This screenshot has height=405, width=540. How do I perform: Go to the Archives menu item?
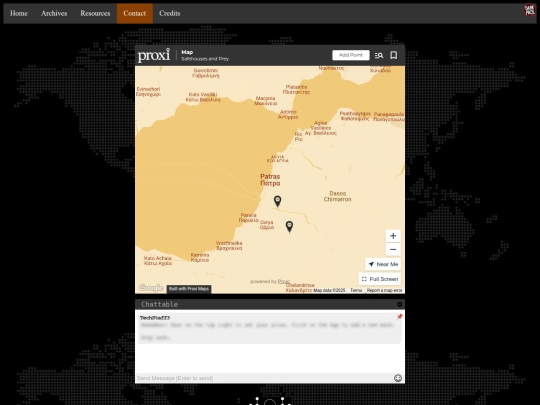tap(54, 13)
